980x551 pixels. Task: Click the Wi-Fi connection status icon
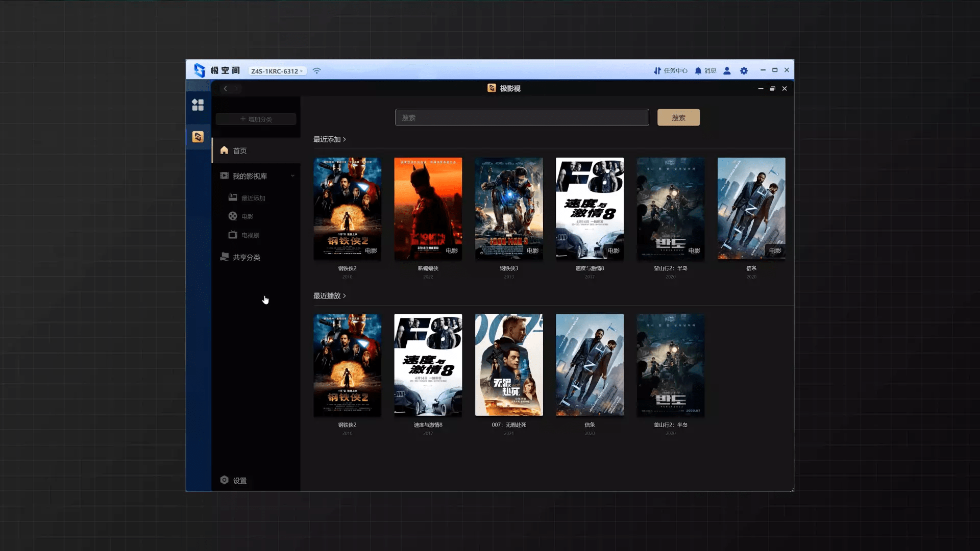(x=317, y=71)
